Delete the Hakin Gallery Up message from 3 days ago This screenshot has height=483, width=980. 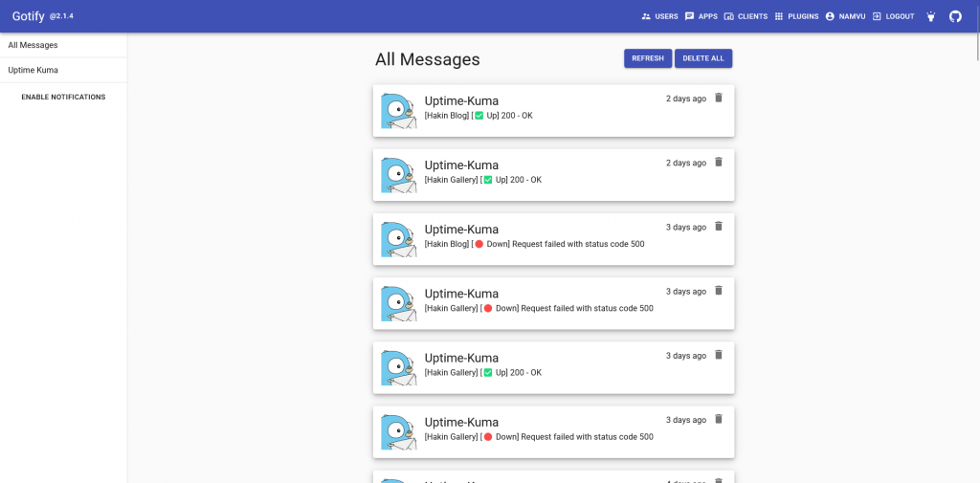(x=719, y=355)
